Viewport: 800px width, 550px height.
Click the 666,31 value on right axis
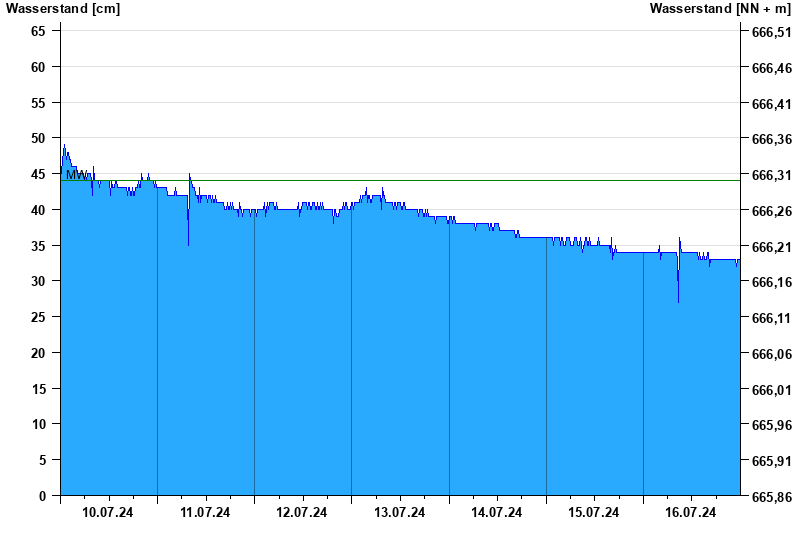click(772, 176)
